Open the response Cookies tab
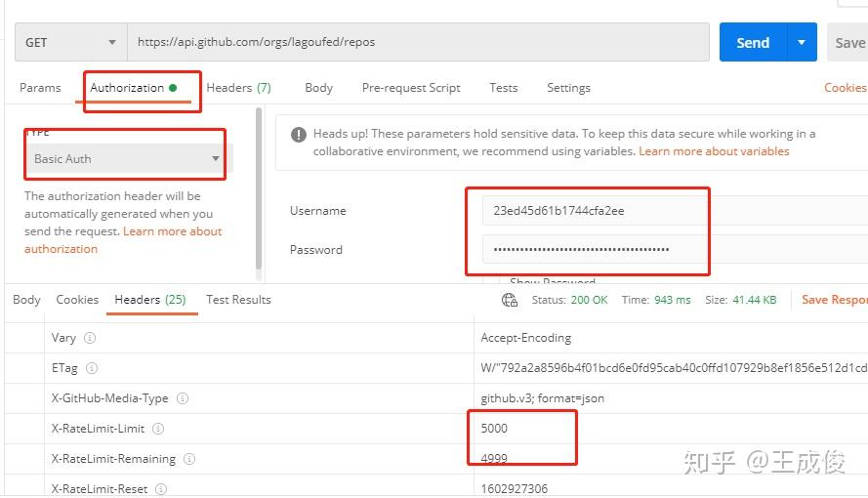Viewport: 868px width, 498px height. pyautogui.click(x=77, y=300)
